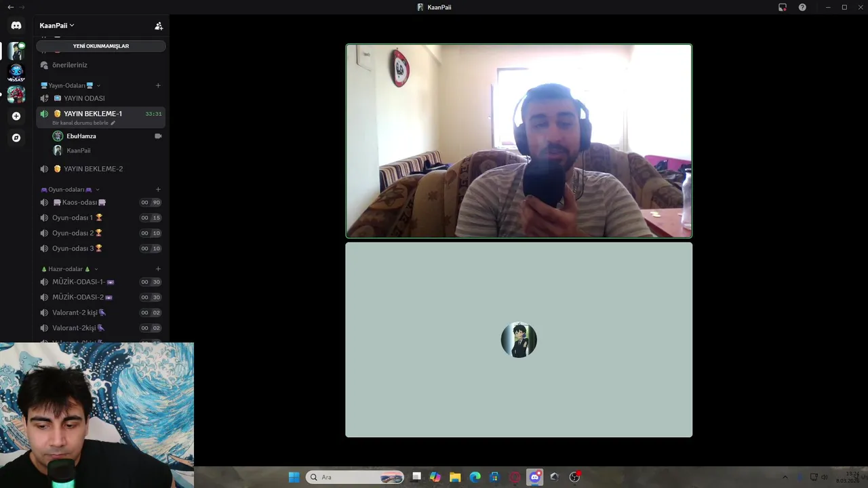Image resolution: width=868 pixels, height=488 pixels.
Task: Open volume control in system tray
Action: coord(825,477)
